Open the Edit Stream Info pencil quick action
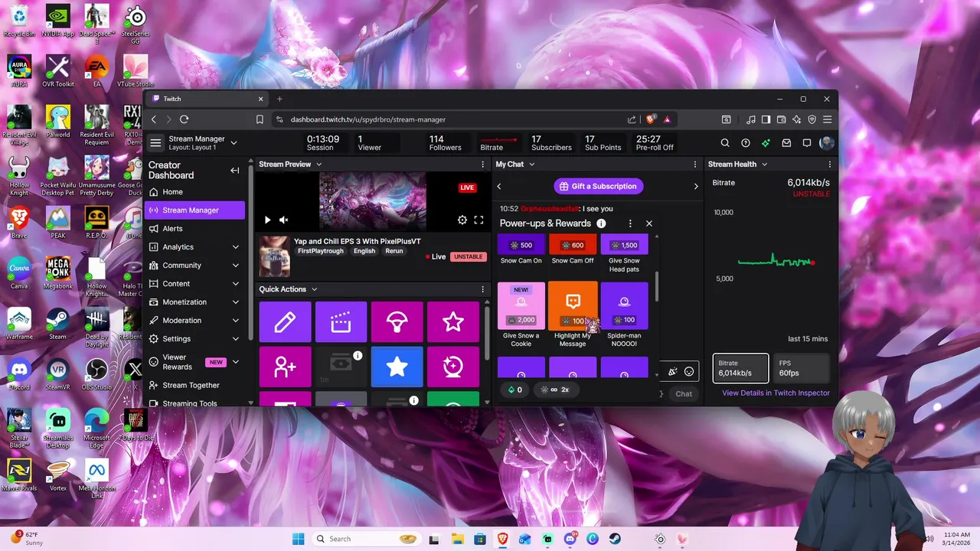The width and height of the screenshot is (980, 551). (x=285, y=322)
